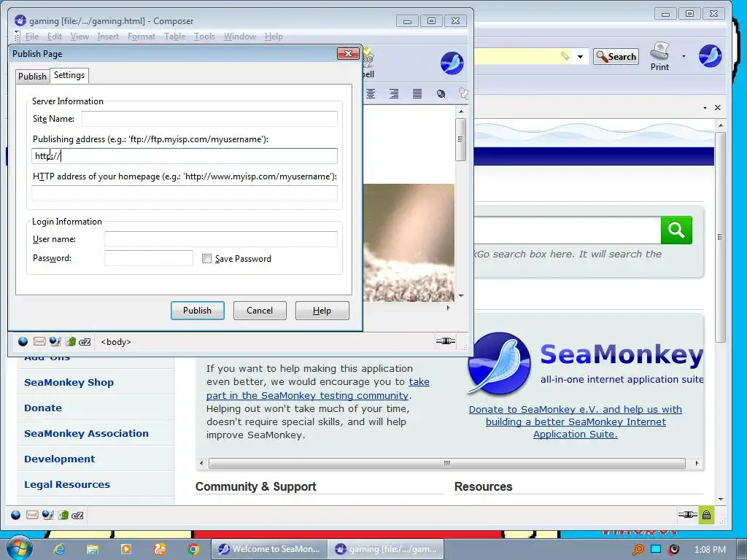Launch Google Chrome from taskbar

point(193,550)
